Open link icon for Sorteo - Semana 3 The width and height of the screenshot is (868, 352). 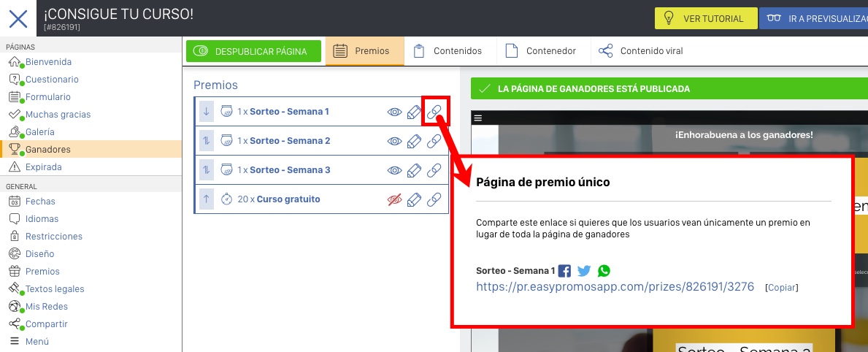tap(434, 170)
